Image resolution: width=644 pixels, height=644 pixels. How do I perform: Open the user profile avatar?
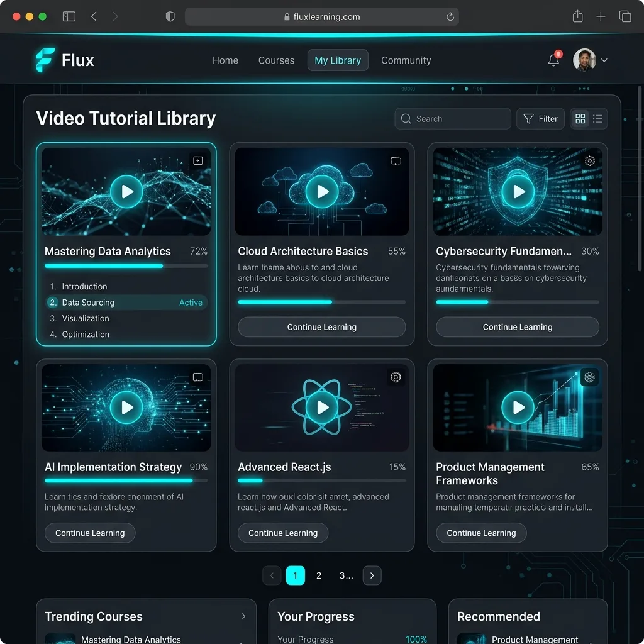[x=584, y=60]
